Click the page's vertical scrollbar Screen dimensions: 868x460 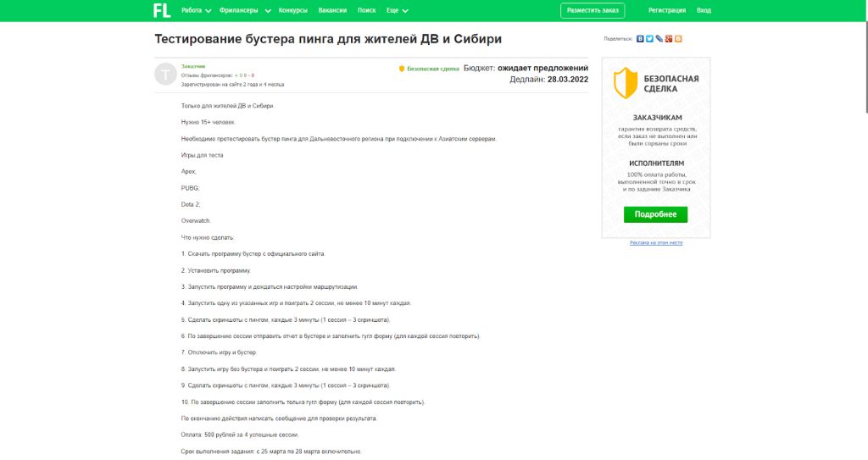[864, 68]
